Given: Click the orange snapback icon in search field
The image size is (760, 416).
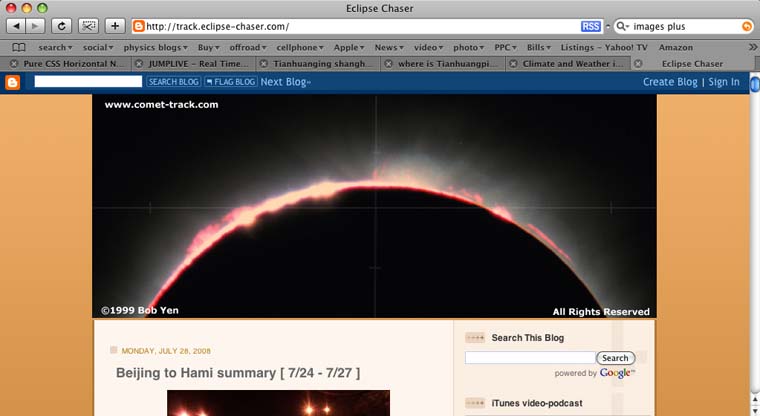Looking at the screenshot, I should (747, 26).
